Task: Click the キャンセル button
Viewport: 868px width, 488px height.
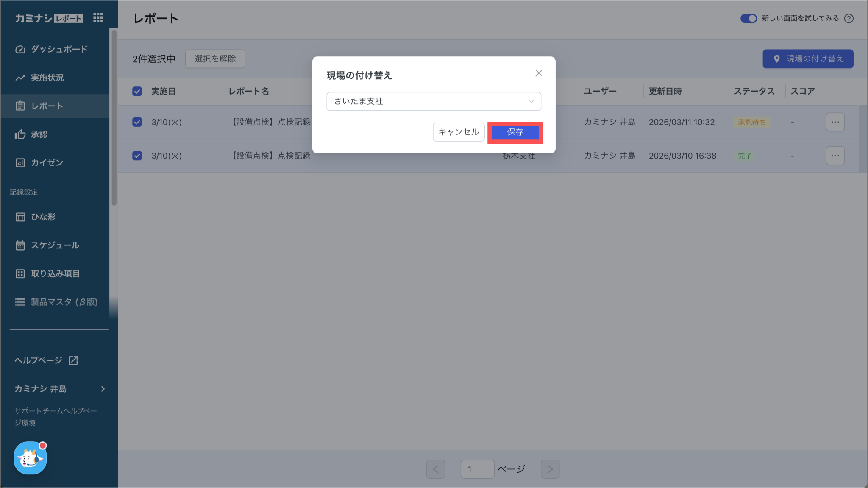Action: [458, 132]
